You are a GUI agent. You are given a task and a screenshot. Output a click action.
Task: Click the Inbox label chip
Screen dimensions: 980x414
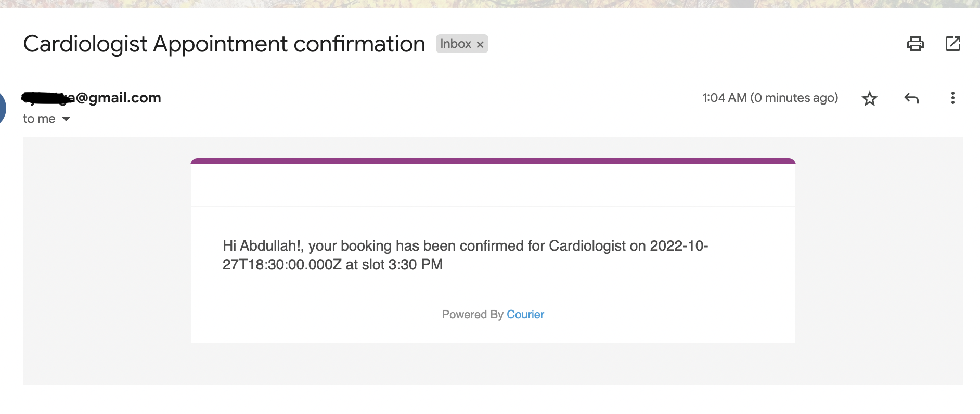click(x=455, y=44)
